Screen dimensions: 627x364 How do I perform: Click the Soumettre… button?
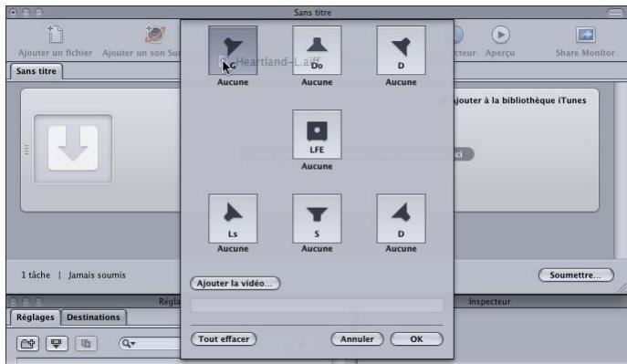(576, 275)
